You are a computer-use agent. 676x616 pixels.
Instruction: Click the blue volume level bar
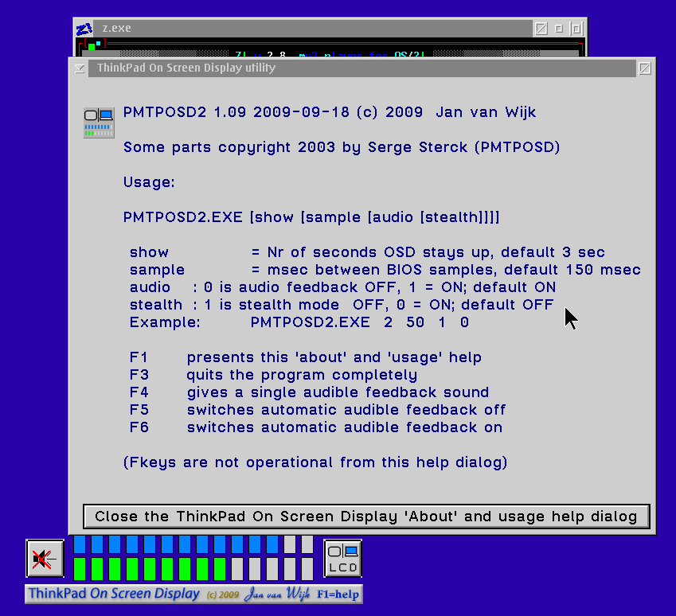point(193,545)
